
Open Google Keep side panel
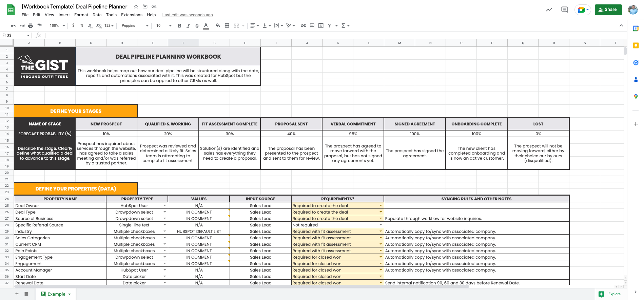[x=636, y=45]
